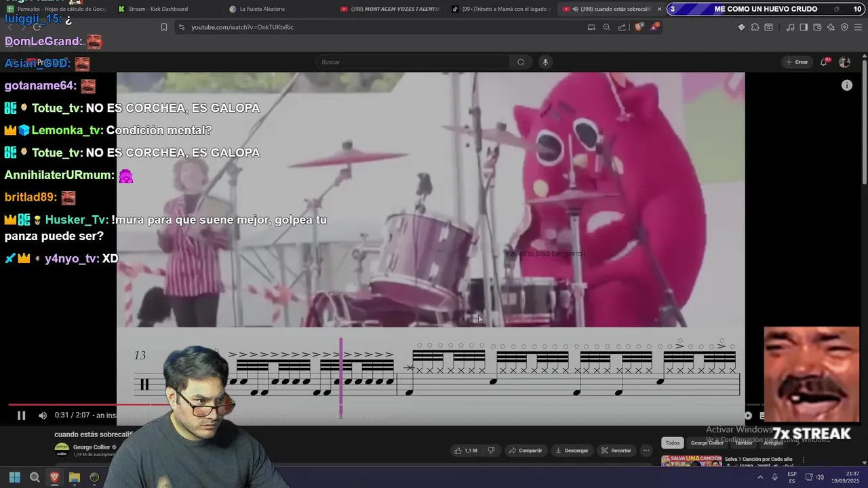This screenshot has height=488, width=868.
Task: Open Windows taskbar search magnifier
Action: point(35,477)
